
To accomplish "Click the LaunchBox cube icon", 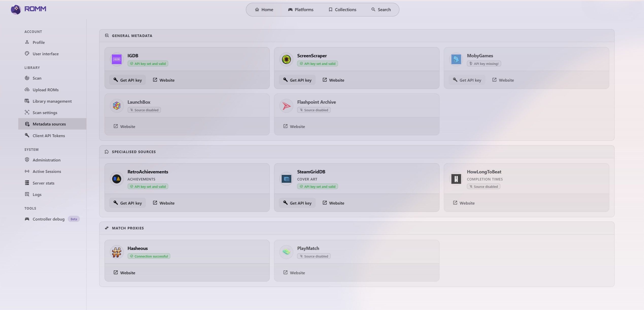I will (117, 106).
